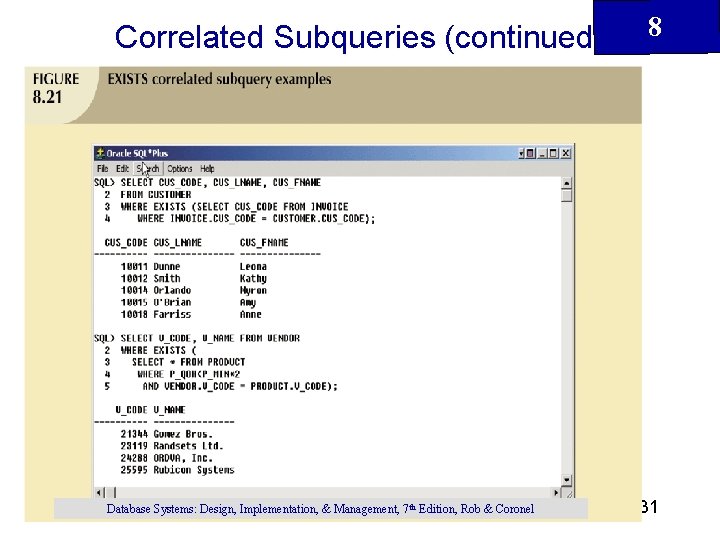Click the row '10011 Dunne Leona'
This screenshot has width=720, height=540.
194,266
